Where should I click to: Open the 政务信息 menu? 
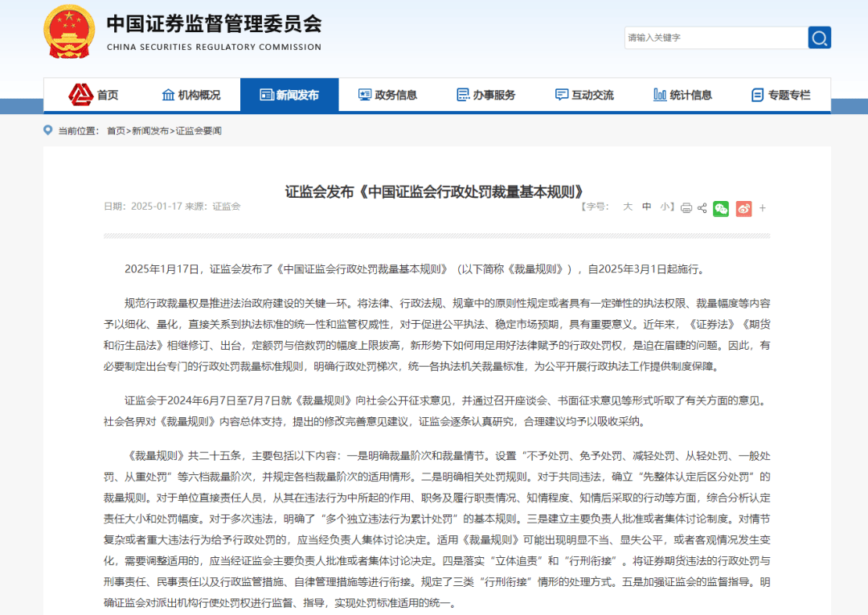point(387,95)
